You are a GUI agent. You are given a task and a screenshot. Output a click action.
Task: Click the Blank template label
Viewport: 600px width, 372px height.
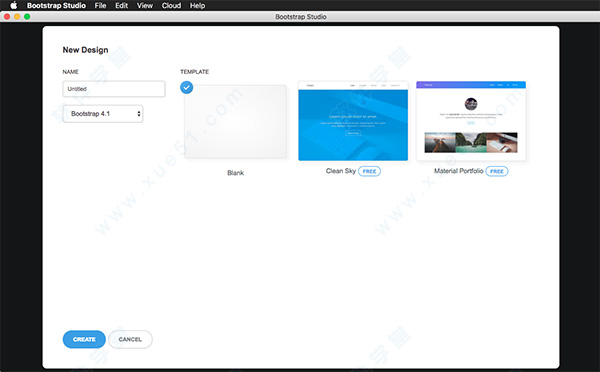pos(235,173)
